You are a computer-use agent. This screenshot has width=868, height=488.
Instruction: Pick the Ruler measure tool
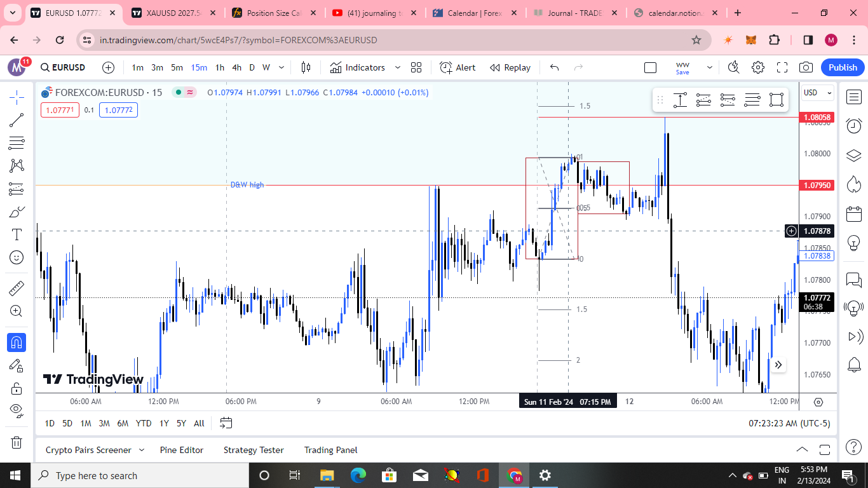[17, 288]
